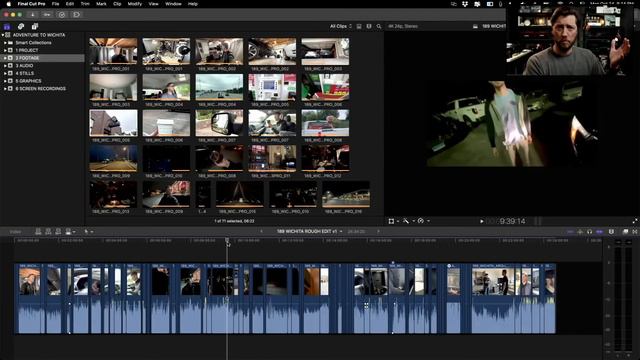Image resolution: width=640 pixels, height=360 pixels.
Task: Click the Extensions tag toolbar icon
Action: coord(76,15)
